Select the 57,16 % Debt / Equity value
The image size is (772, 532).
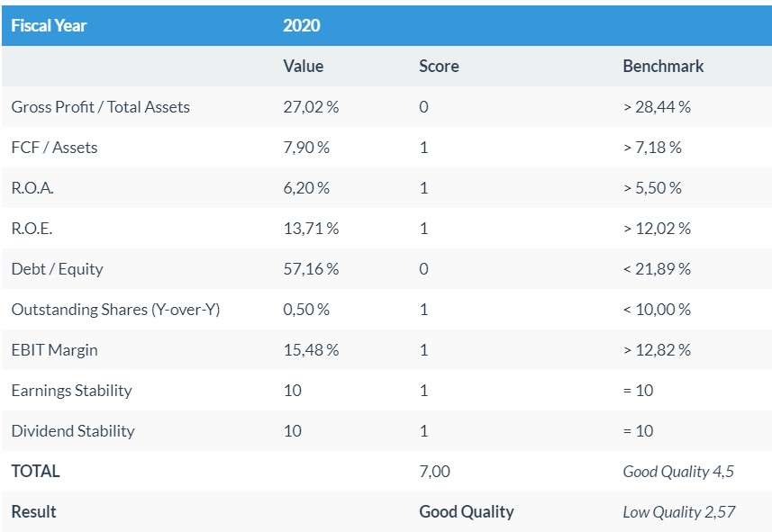[311, 269]
